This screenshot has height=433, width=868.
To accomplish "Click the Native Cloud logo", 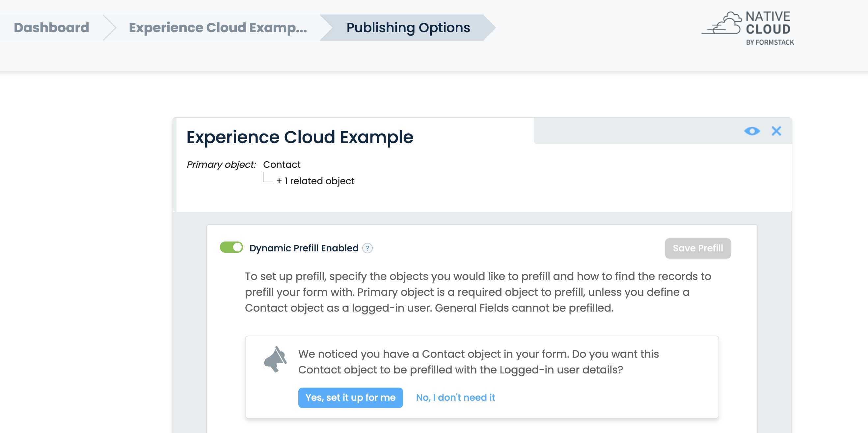I will (x=748, y=24).
